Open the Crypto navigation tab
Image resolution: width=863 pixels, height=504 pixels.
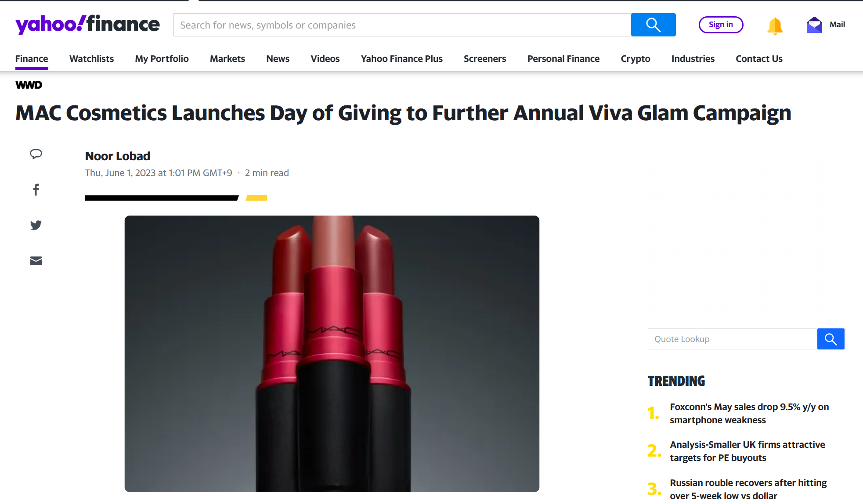[x=636, y=59]
